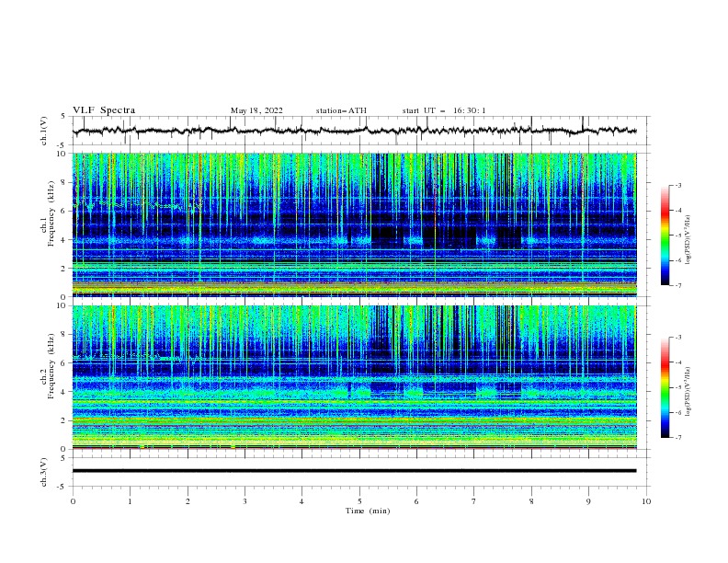This screenshot has width=728, height=563.
Task: Click the "ch.3(V)" waveform axis label
Action: 44,472
